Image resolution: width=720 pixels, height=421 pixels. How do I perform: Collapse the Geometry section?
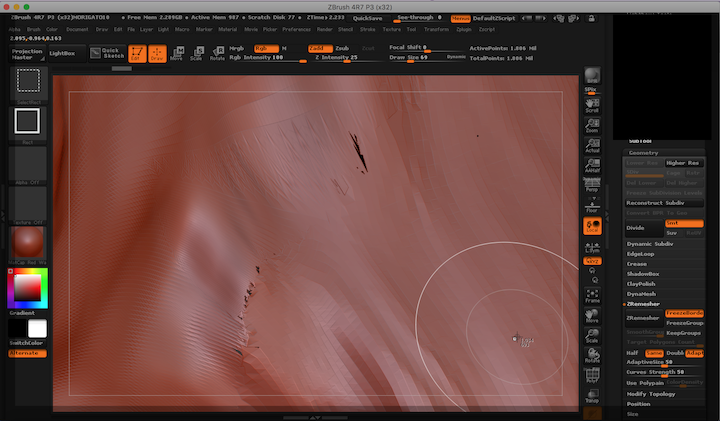(643, 153)
